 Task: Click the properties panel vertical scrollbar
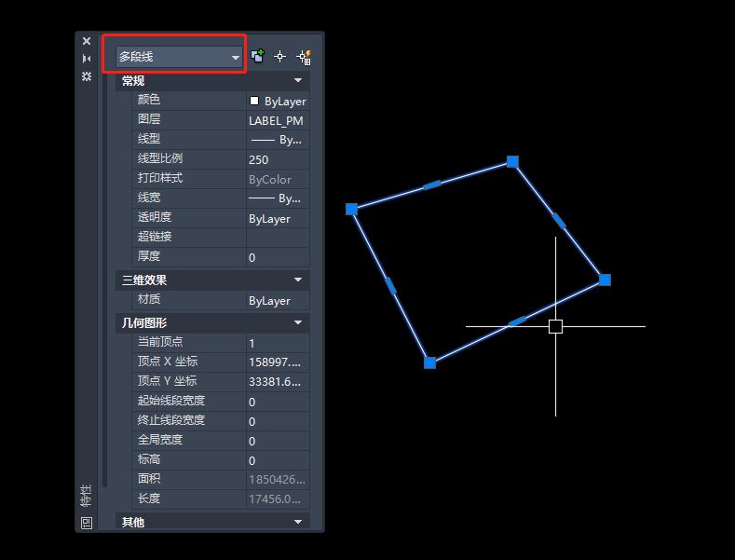click(x=105, y=280)
